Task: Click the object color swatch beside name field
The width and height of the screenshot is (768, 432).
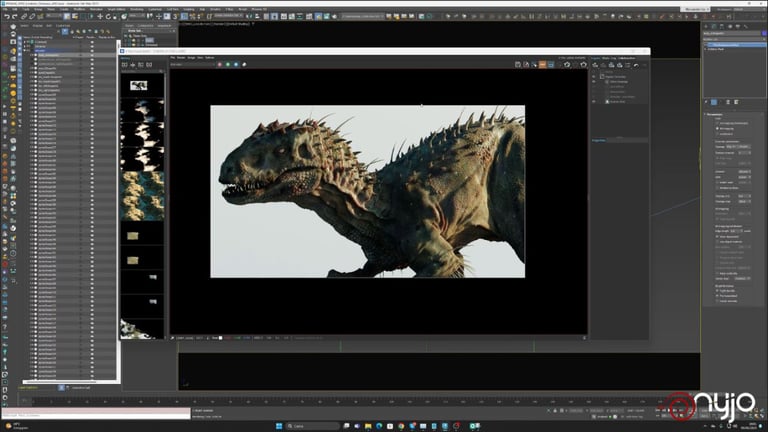Action: [x=764, y=33]
